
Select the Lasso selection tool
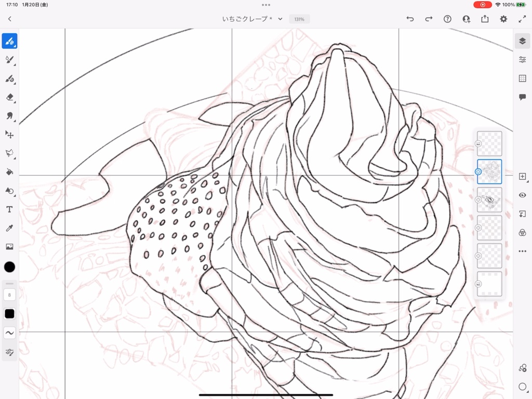[x=9, y=153]
